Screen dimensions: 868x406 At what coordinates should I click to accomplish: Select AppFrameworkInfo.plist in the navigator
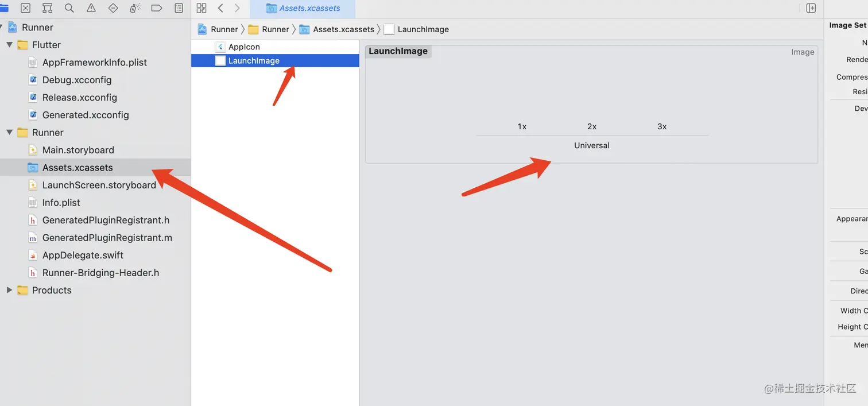click(x=95, y=63)
